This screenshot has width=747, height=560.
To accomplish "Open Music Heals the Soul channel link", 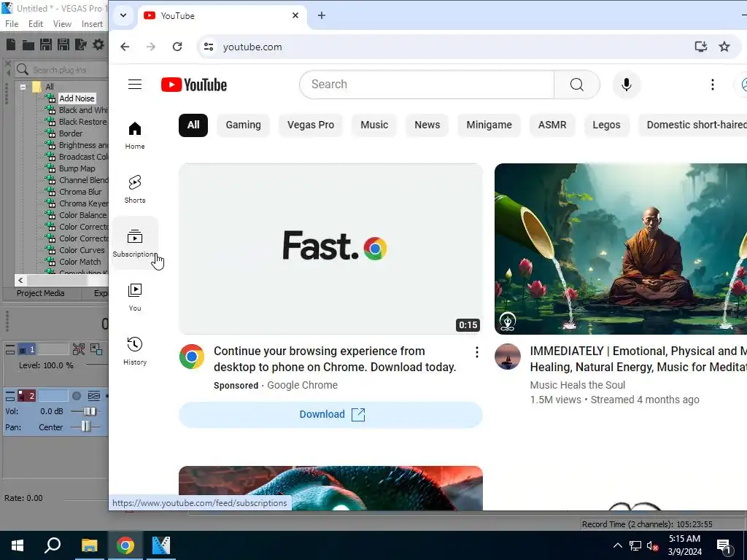I will tap(578, 385).
